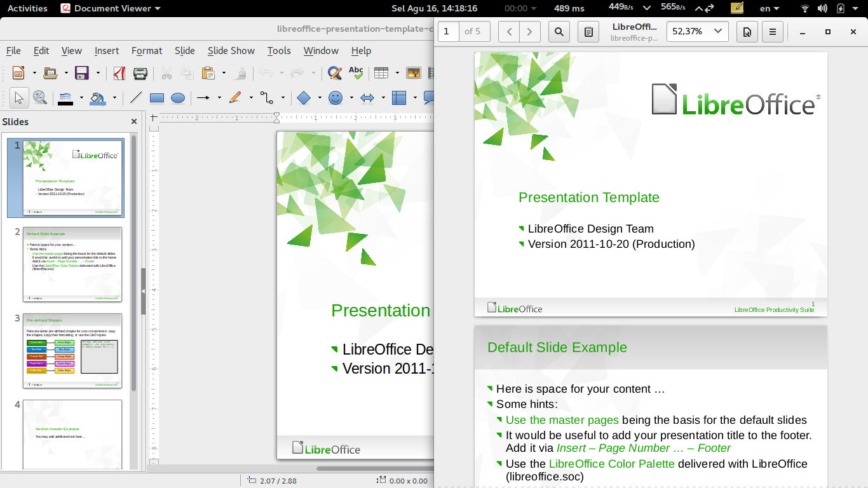Click the Line Color icon
868x488 pixels.
click(65, 98)
